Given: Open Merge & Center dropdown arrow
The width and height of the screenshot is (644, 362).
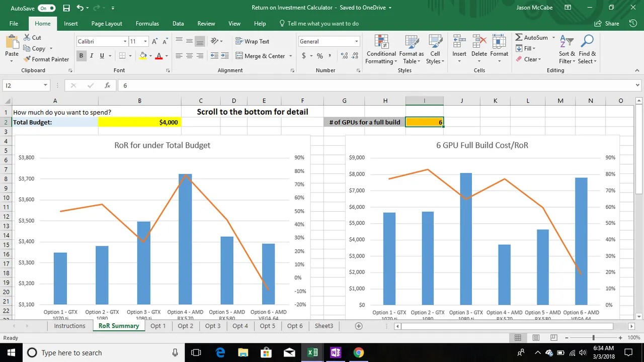Looking at the screenshot, I should 291,56.
